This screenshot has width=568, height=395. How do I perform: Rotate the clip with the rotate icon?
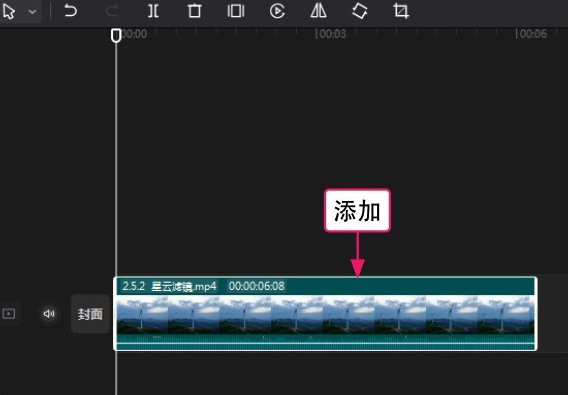point(360,11)
